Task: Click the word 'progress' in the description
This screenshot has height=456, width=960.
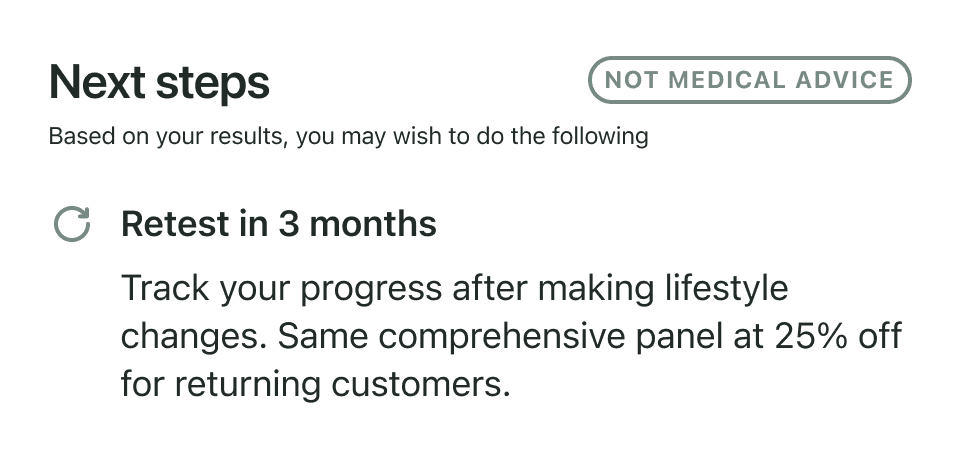Action: (x=371, y=290)
